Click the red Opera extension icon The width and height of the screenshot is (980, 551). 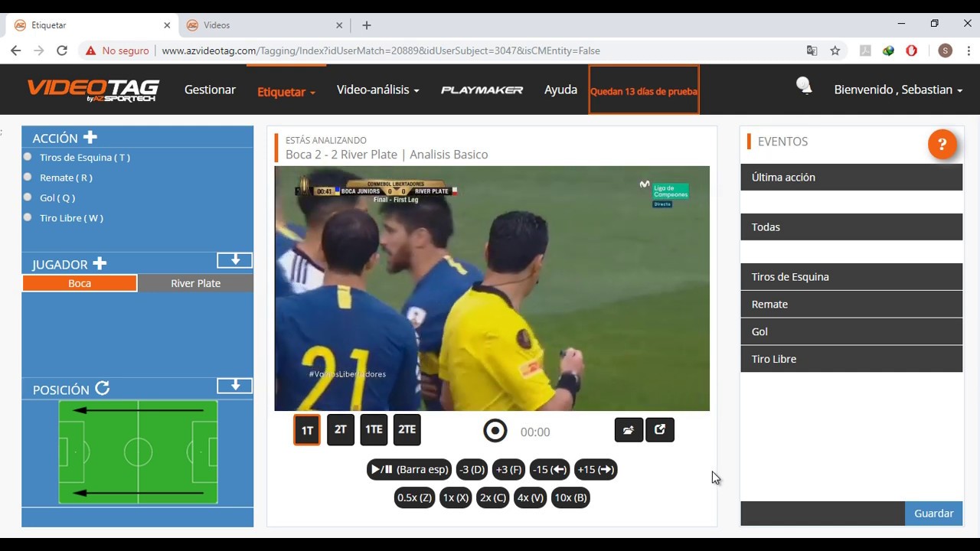click(x=912, y=51)
